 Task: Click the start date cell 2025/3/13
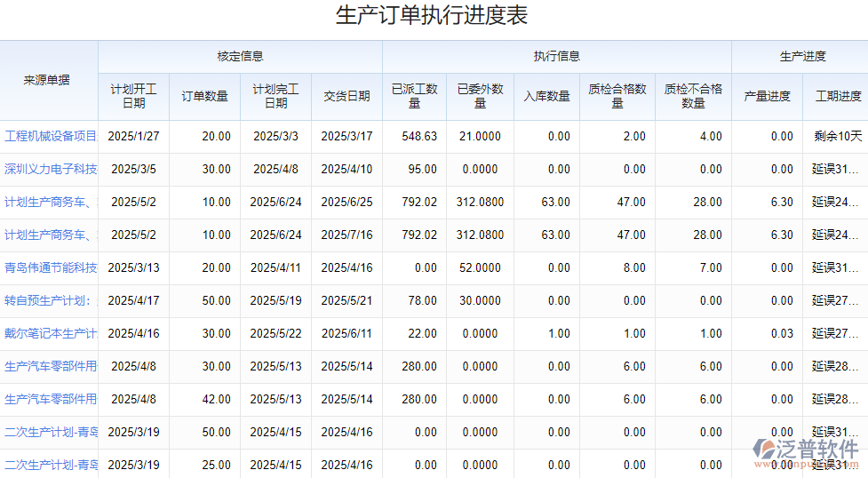(133, 267)
